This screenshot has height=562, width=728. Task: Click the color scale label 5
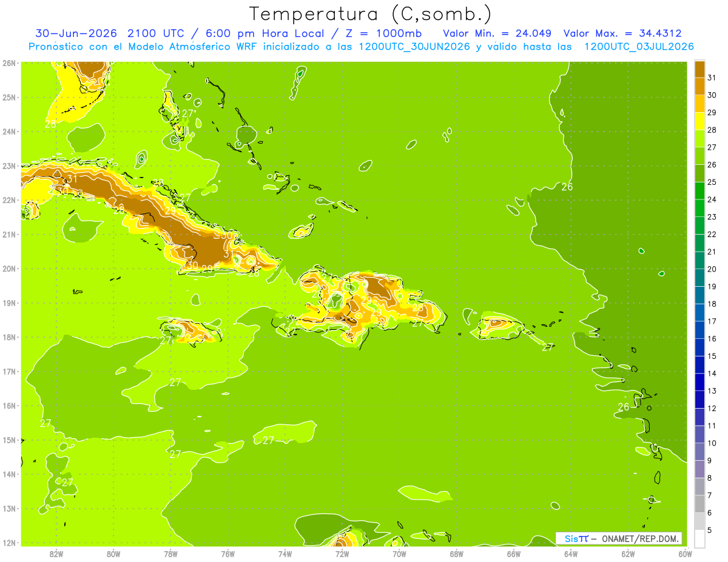coord(710,530)
